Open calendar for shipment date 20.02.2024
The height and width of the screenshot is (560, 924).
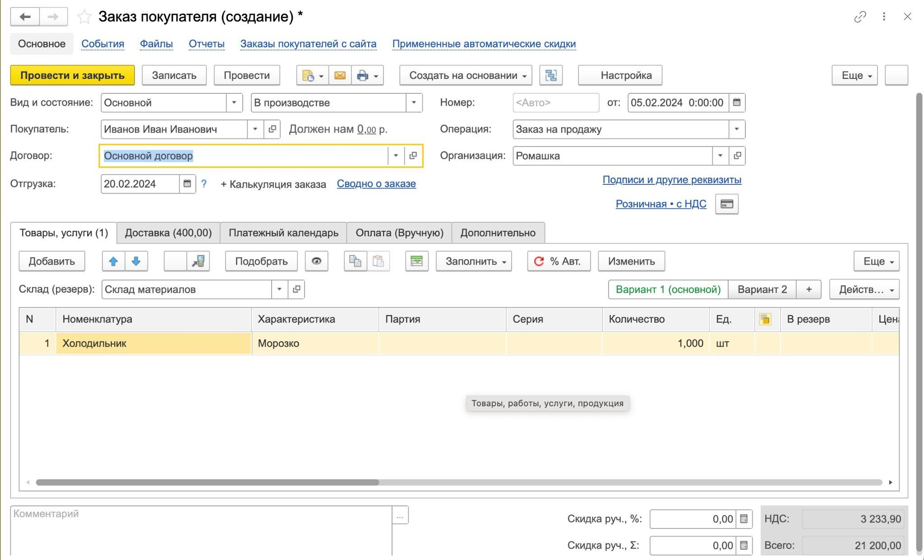(x=187, y=184)
